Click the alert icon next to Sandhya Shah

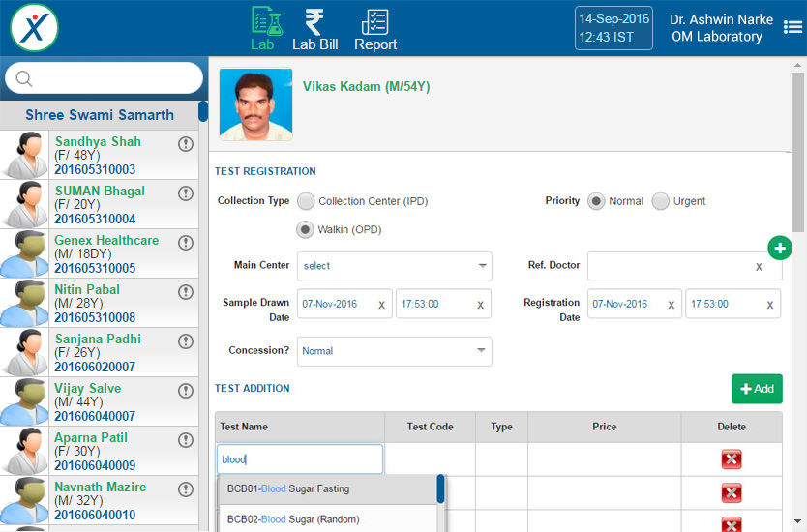[186, 144]
